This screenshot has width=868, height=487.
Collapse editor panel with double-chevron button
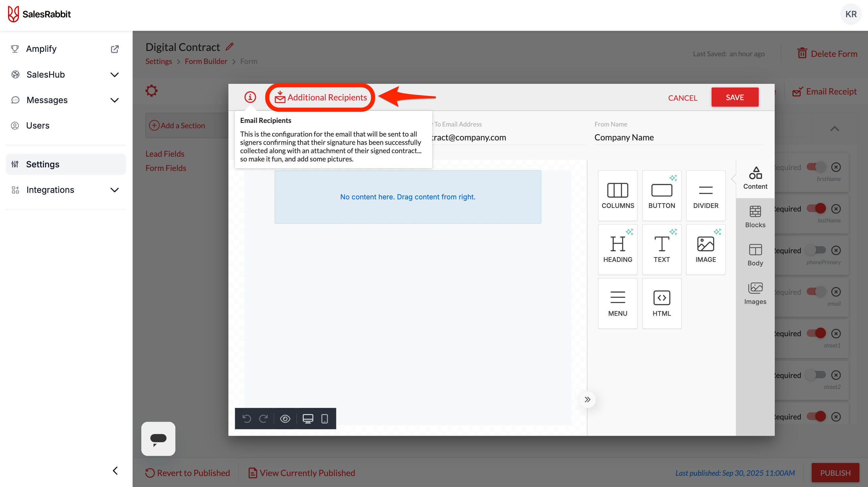click(587, 399)
